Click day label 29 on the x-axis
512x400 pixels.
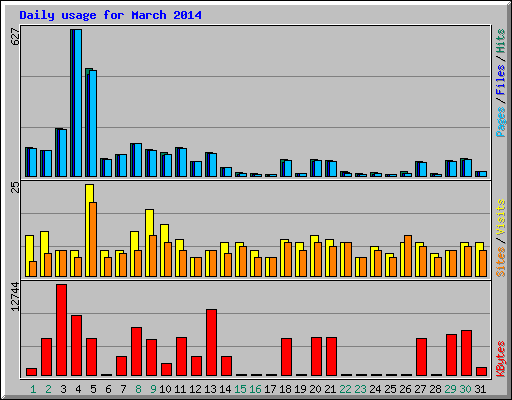tap(450, 389)
